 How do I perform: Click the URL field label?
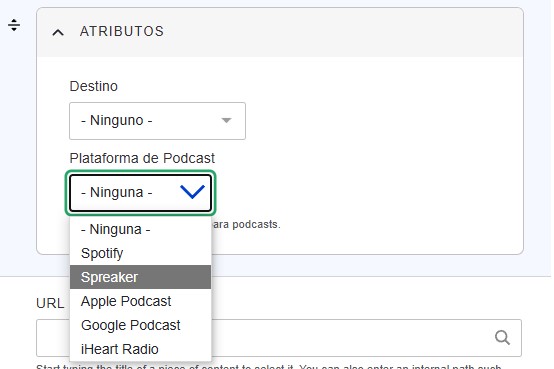50,304
